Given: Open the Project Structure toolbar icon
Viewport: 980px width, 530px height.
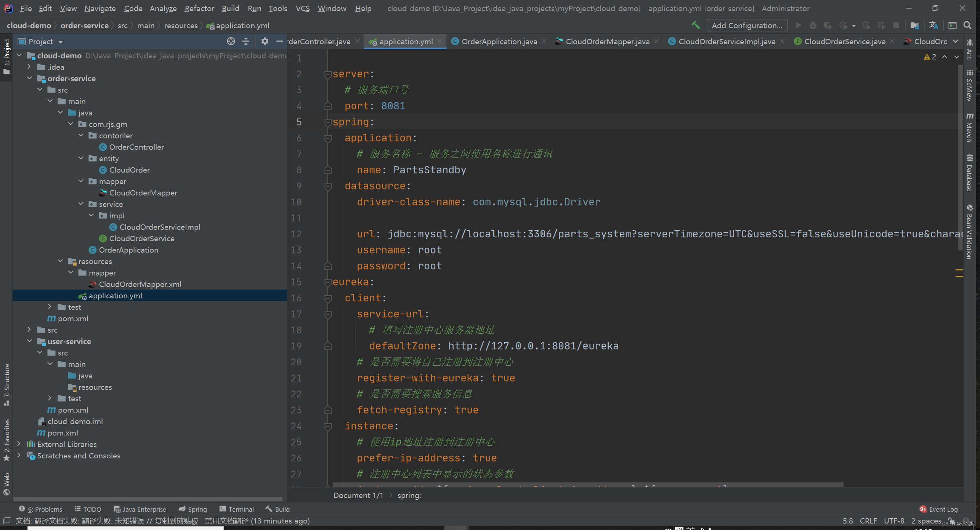Looking at the screenshot, I should tap(914, 26).
